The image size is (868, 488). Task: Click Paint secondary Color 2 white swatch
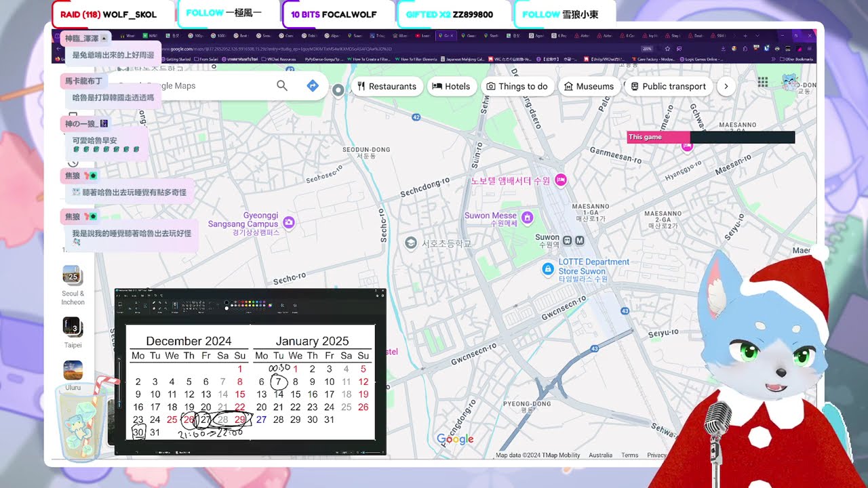click(226, 308)
